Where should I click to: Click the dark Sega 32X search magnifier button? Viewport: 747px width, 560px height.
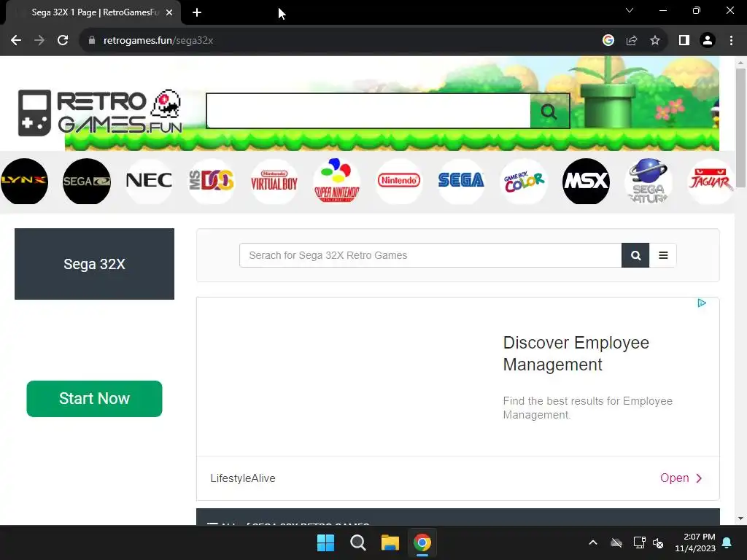(x=635, y=255)
